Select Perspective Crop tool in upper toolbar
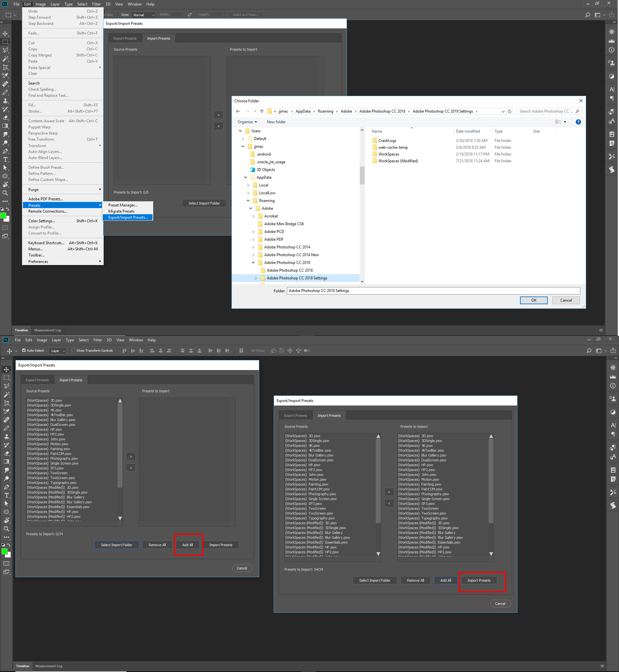 point(5,67)
